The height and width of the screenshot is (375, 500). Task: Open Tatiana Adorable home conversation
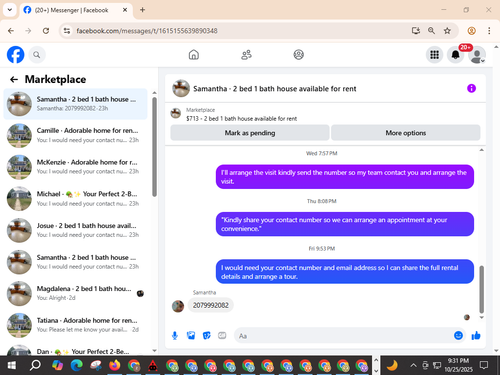(75, 325)
